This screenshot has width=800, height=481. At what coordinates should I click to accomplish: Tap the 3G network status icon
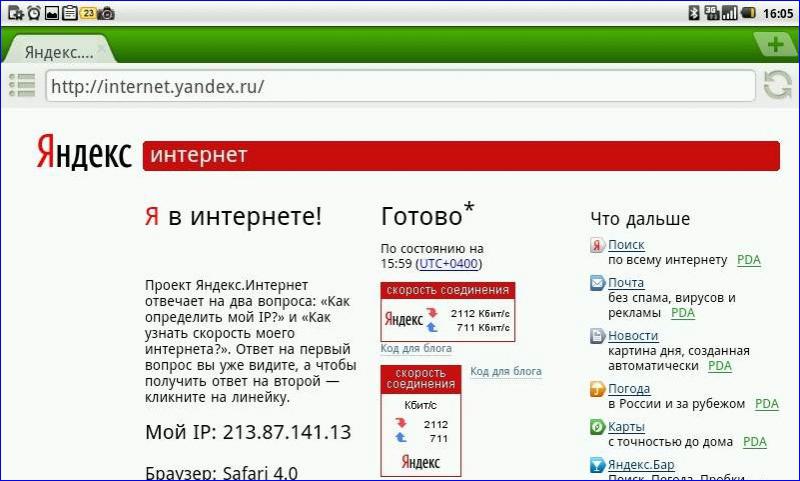(711, 13)
